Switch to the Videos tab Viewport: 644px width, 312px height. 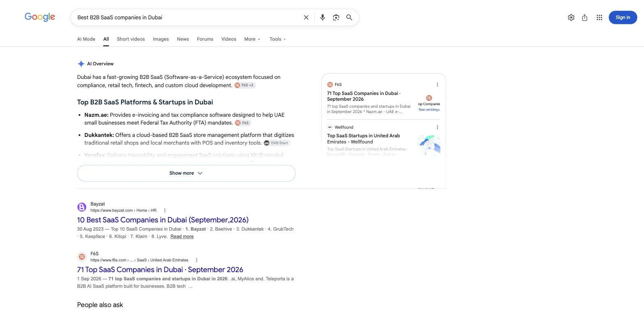[x=229, y=39]
